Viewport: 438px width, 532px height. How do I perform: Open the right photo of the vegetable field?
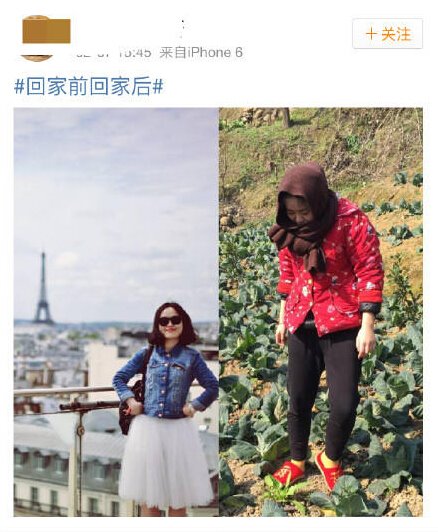pyautogui.click(x=321, y=312)
